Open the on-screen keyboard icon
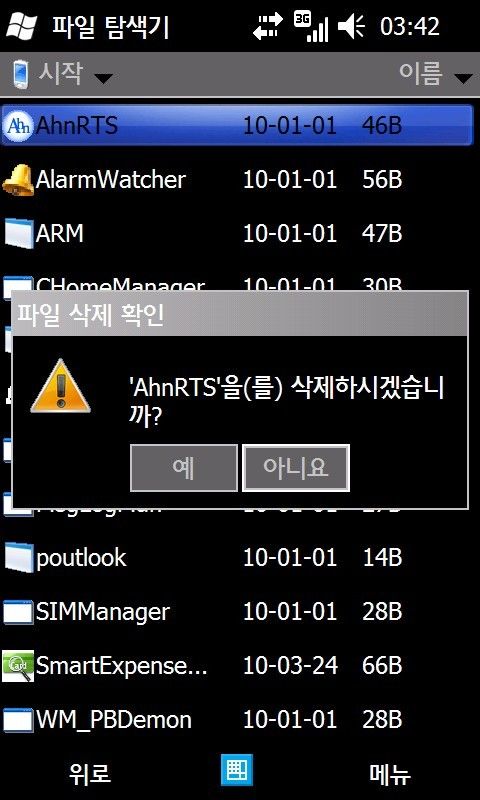The width and height of the screenshot is (480, 800). click(x=237, y=770)
